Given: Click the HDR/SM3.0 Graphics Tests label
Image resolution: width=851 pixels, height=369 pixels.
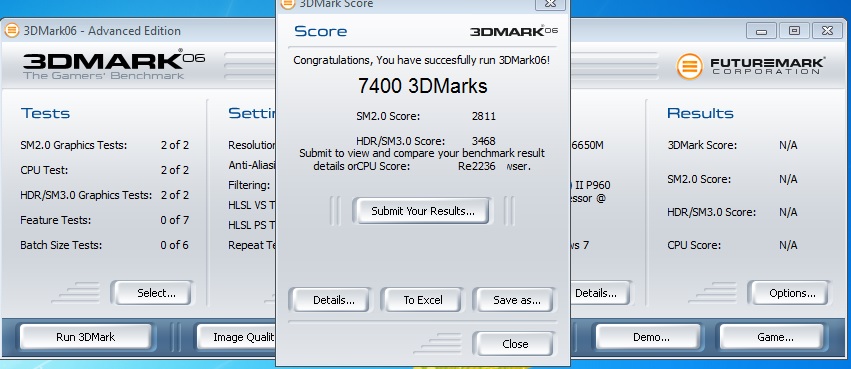Looking at the screenshot, I should click(x=86, y=195).
